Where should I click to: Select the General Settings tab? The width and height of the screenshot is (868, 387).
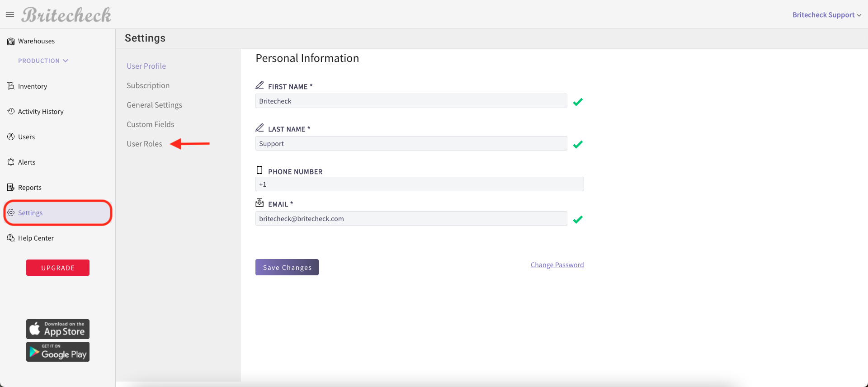[x=154, y=105]
